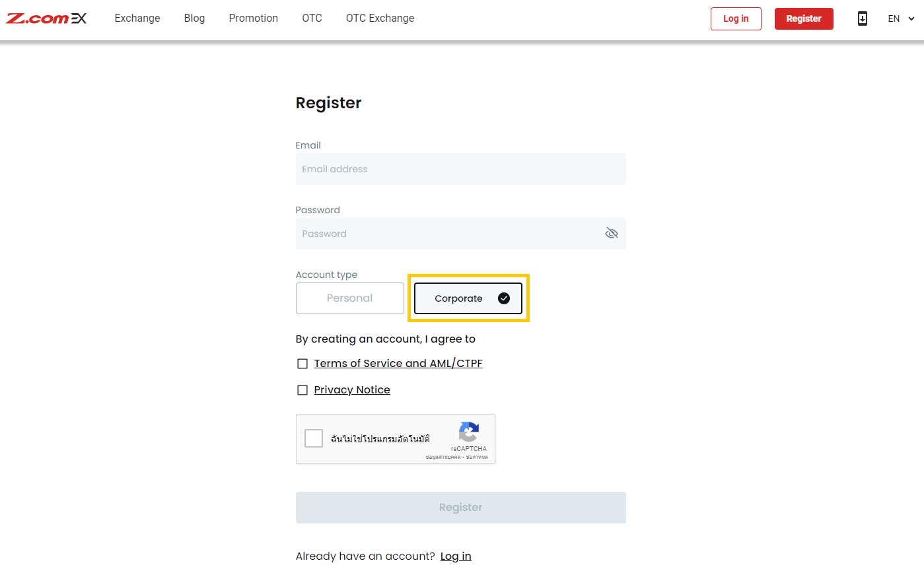Select Personal account type
This screenshot has width=924, height=569.
tap(349, 298)
